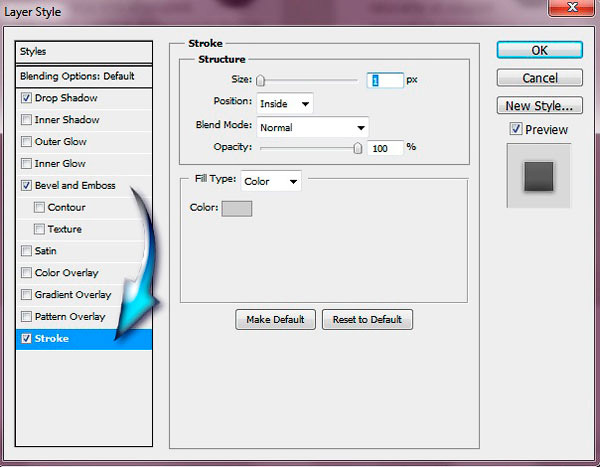
Task: Click the stroke Size slider handle
Action: click(260, 80)
